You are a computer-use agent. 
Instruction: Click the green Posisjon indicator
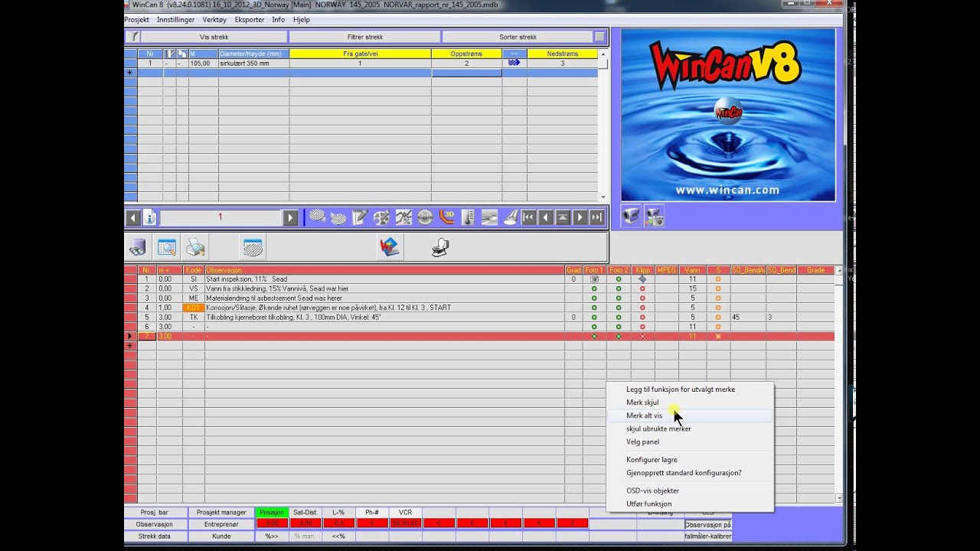tap(271, 513)
